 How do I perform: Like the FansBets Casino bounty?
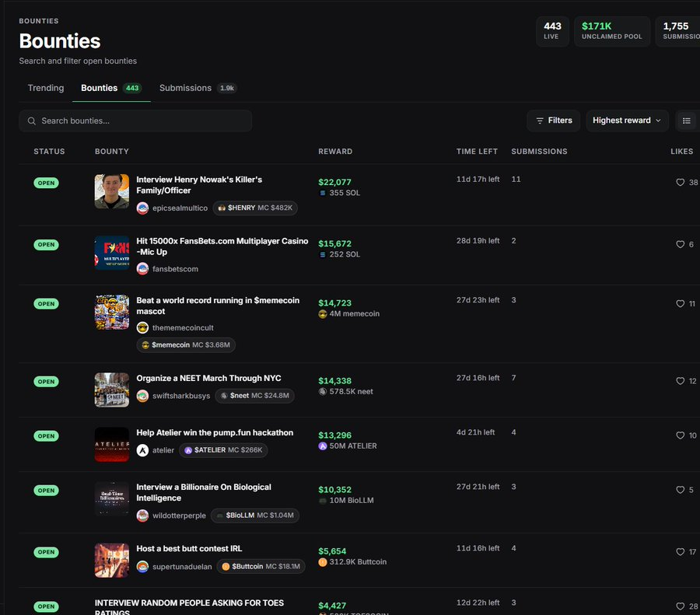pyautogui.click(x=680, y=244)
